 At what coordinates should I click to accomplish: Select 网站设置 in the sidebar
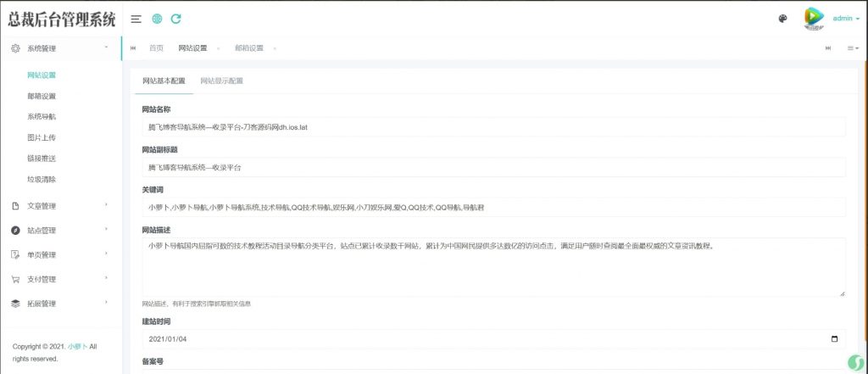click(42, 75)
